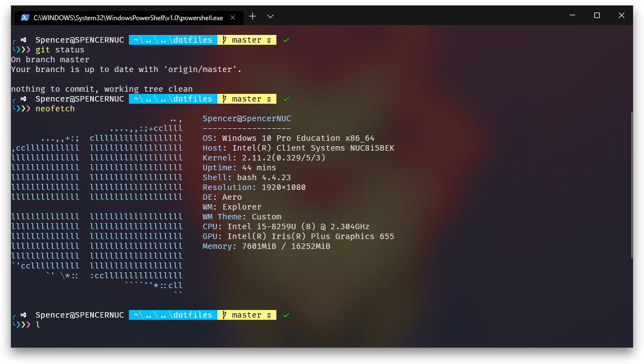Click the 'git status' command text
This screenshot has height=364, width=644.
[x=60, y=50]
